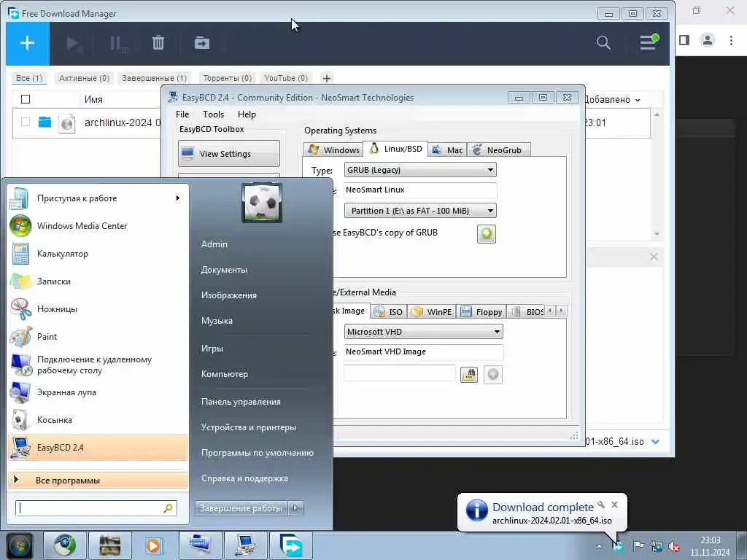Open Устройства и принтеры link
The height and width of the screenshot is (560, 747).
[248, 427]
